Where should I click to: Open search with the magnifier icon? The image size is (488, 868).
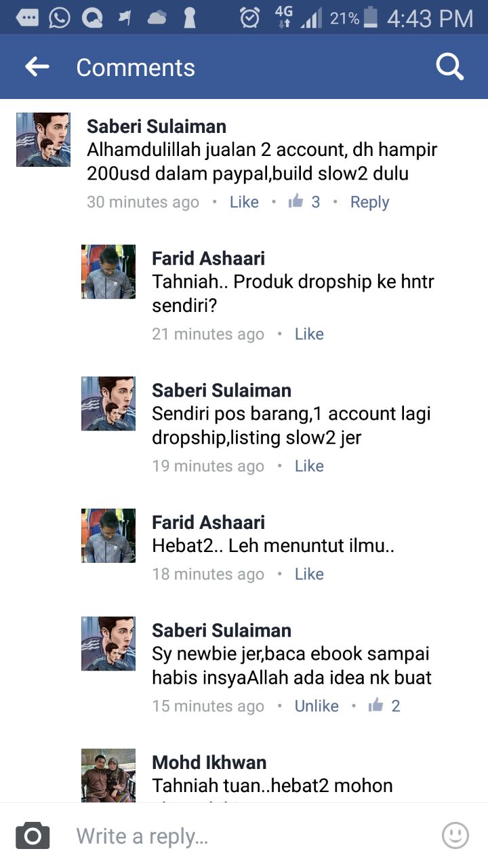click(x=449, y=66)
